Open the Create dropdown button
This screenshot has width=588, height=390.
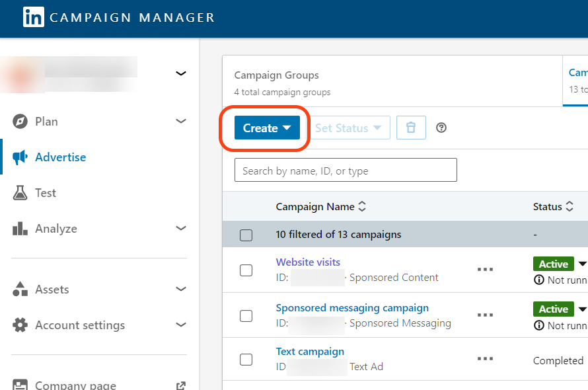267,128
